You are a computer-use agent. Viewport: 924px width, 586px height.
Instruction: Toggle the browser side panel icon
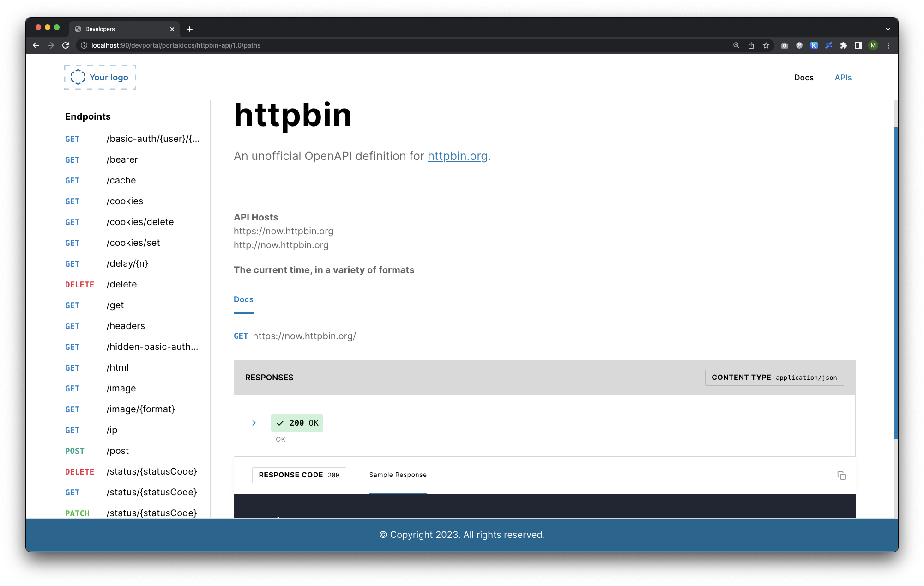858,45
